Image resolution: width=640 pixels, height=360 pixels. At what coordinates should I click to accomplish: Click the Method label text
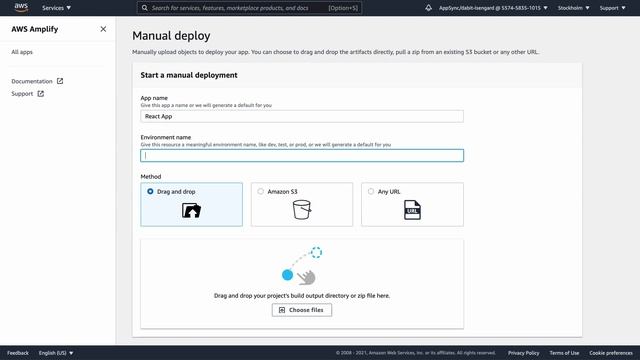coord(151,177)
